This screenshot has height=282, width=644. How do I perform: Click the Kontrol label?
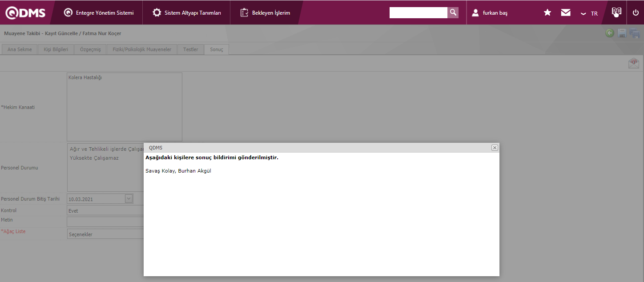[9, 210]
